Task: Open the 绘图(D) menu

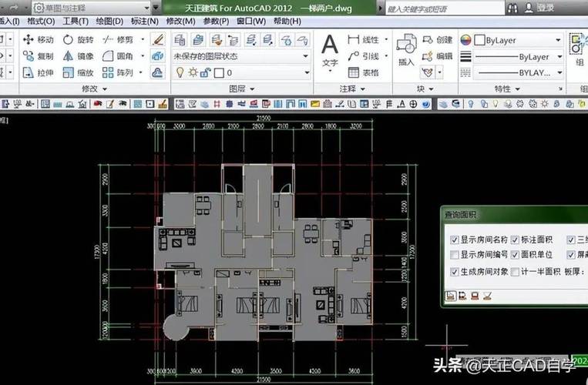Action: pyautogui.click(x=108, y=22)
